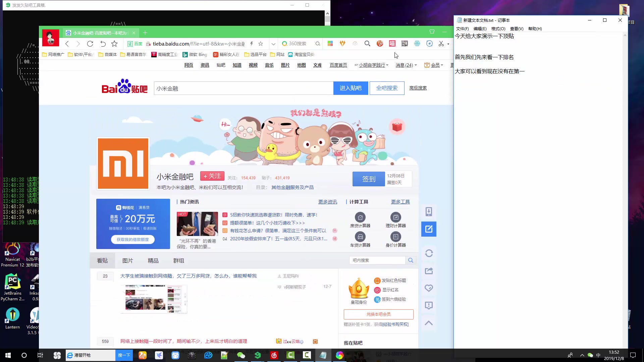Viewport: 644px width, 362px height.
Task: Switch to the 图片 tab in the forum
Action: click(127, 261)
